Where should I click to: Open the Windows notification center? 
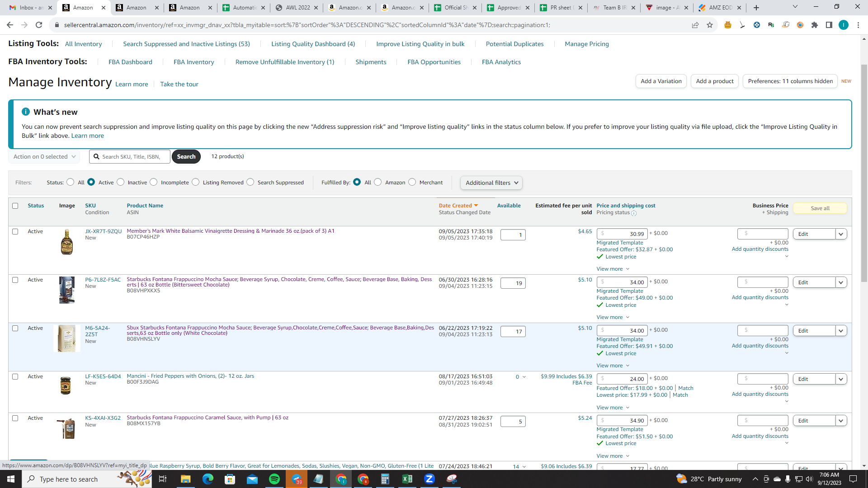tap(854, 479)
